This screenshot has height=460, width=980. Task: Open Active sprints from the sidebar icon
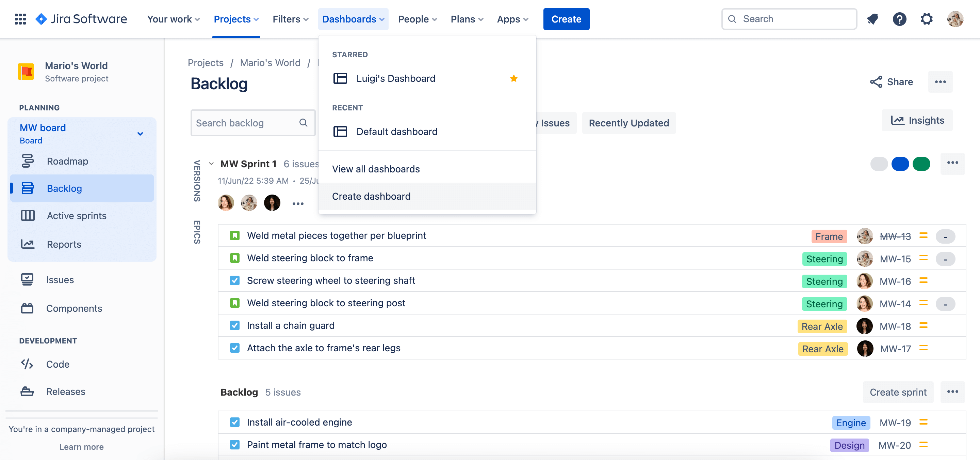coord(27,215)
